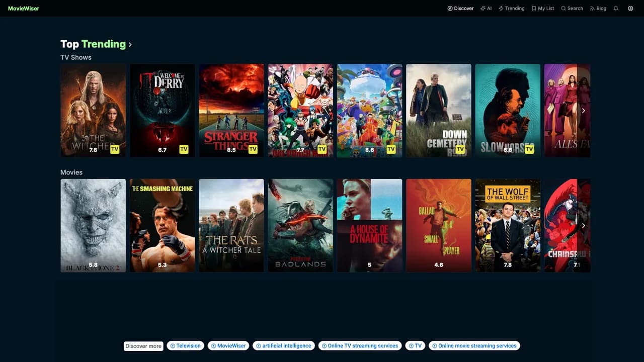Open the Predator Badlands poster

tap(300, 226)
